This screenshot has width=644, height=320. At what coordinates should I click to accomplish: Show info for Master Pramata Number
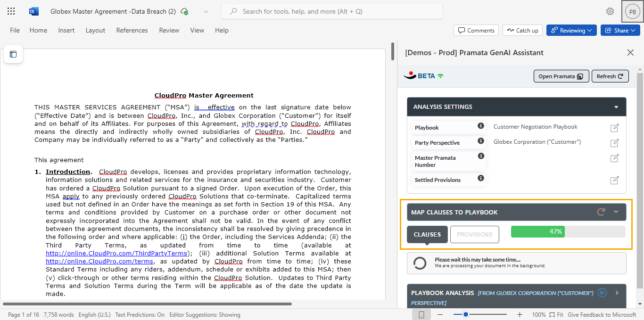(x=481, y=156)
